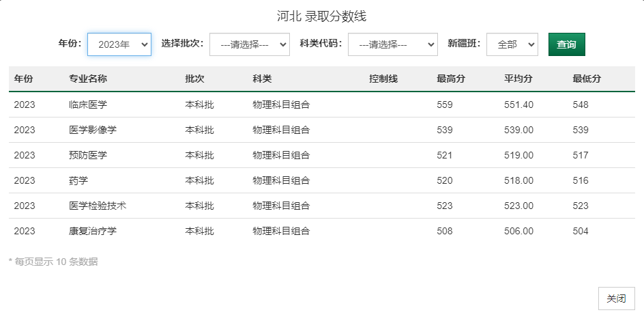Open the 科类代码 dropdown

pyautogui.click(x=392, y=44)
